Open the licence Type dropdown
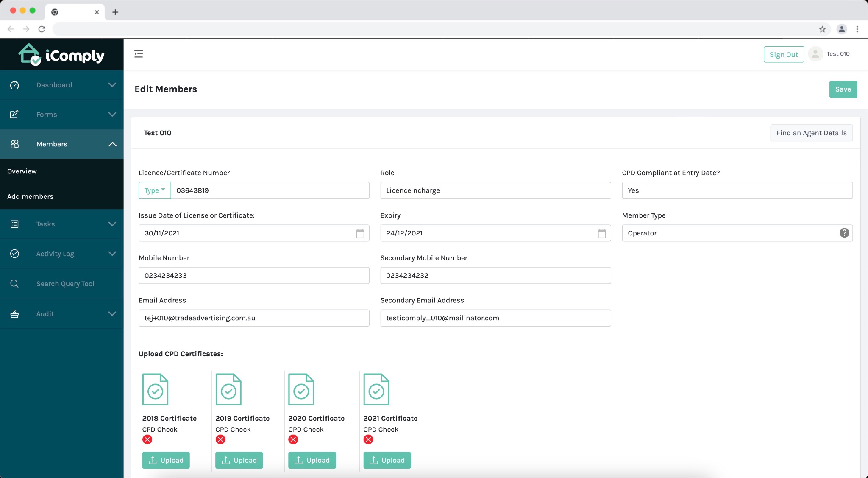Viewport: 868px width, 478px height. click(x=155, y=190)
